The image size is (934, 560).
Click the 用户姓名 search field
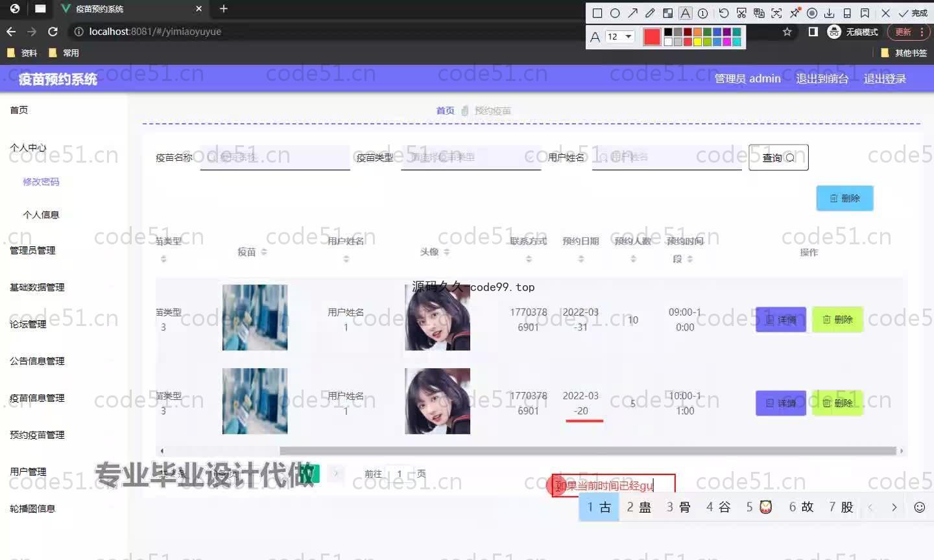coord(667,157)
